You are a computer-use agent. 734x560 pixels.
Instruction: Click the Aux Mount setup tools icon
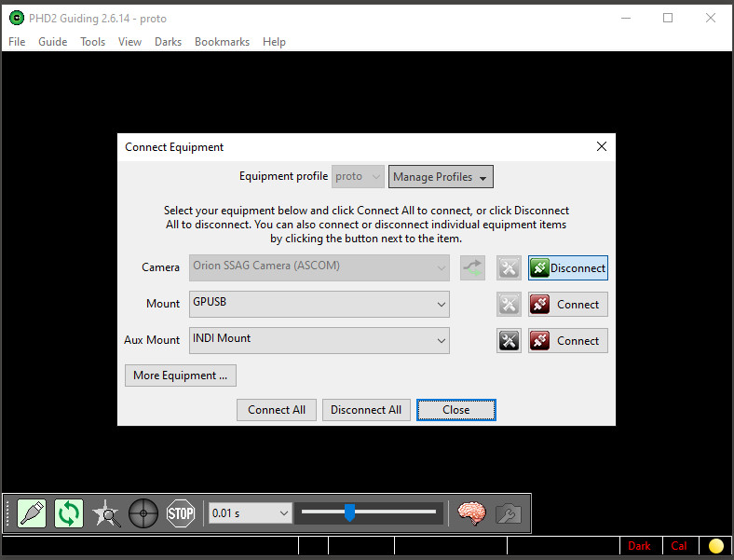509,340
